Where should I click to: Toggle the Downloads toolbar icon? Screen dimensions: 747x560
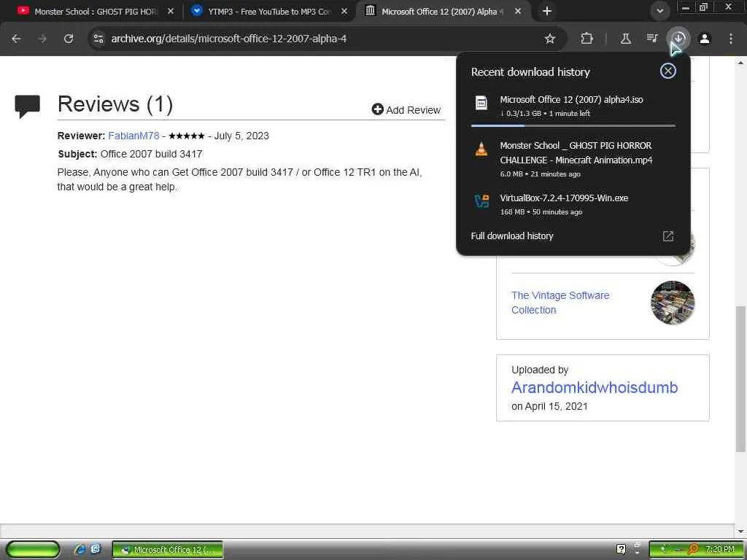pyautogui.click(x=678, y=39)
